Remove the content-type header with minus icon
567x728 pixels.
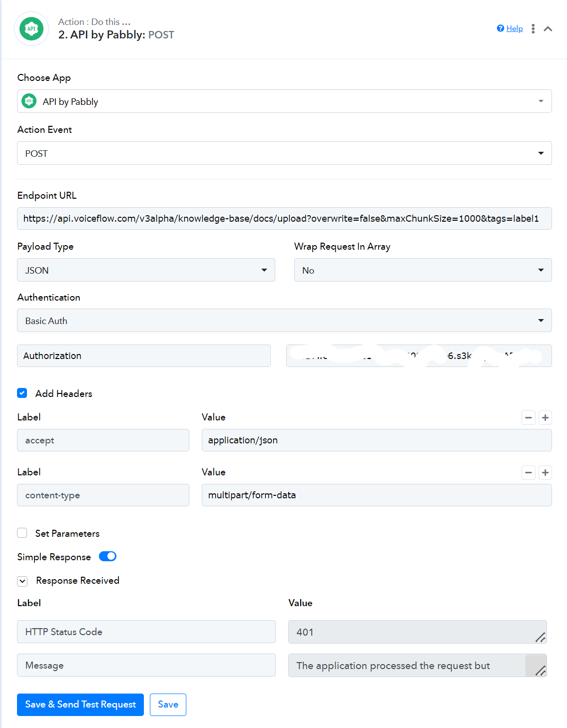tap(529, 472)
